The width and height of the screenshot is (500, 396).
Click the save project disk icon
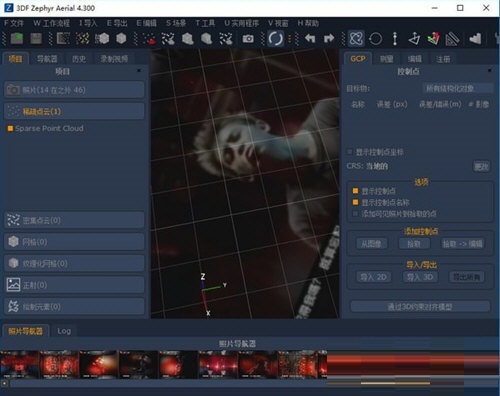point(36,39)
